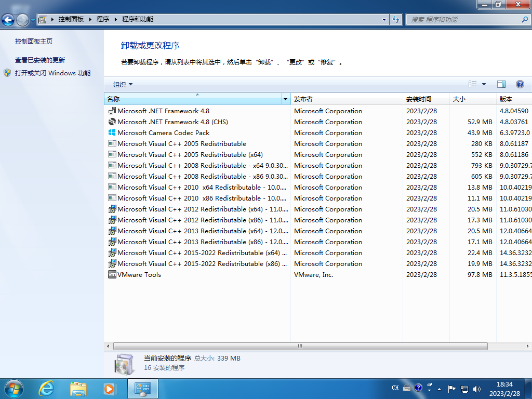Show hidden tray icons arrow
This screenshot has width=532, height=399.
click(440, 389)
